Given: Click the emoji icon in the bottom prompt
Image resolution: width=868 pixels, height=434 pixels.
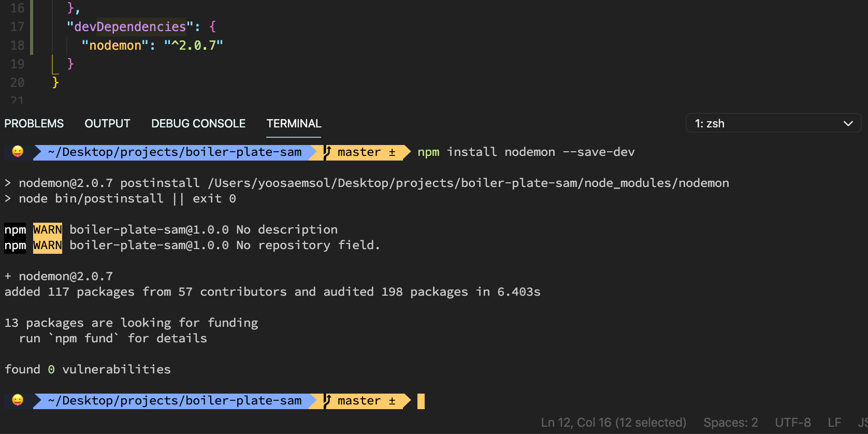Looking at the screenshot, I should [18, 400].
